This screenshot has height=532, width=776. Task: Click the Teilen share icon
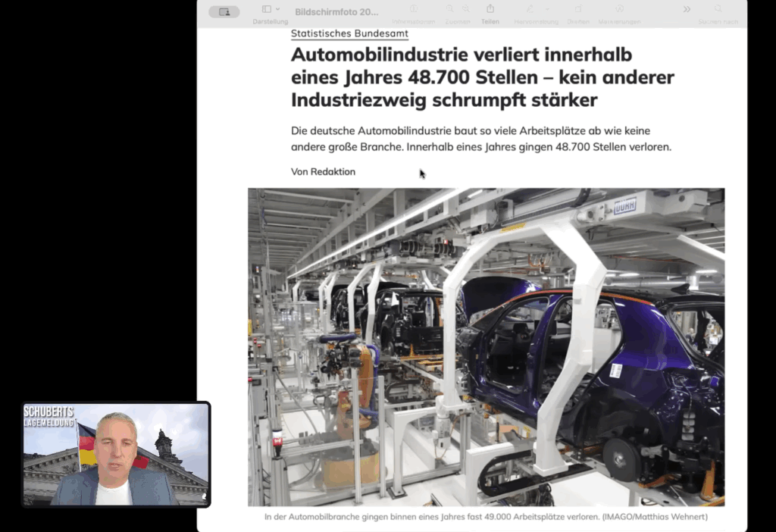pos(490,9)
